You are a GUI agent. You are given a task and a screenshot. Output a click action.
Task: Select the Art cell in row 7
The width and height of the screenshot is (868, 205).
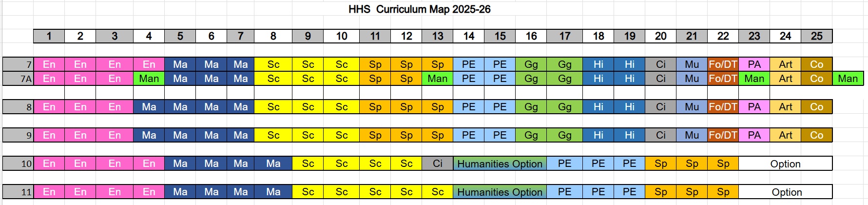[786, 64]
